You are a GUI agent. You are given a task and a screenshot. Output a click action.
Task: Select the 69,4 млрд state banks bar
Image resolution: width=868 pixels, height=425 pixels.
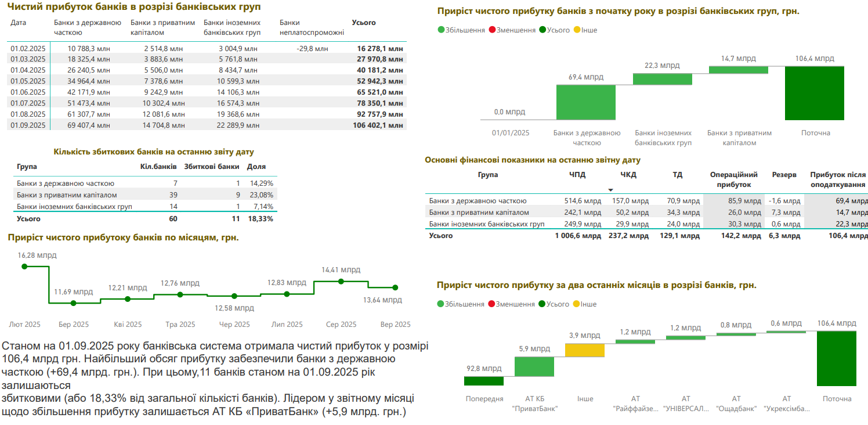(x=586, y=102)
